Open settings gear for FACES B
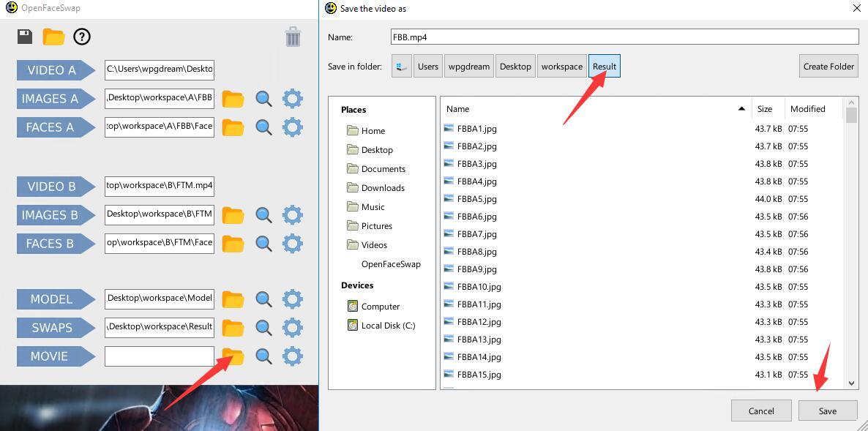 (x=292, y=244)
